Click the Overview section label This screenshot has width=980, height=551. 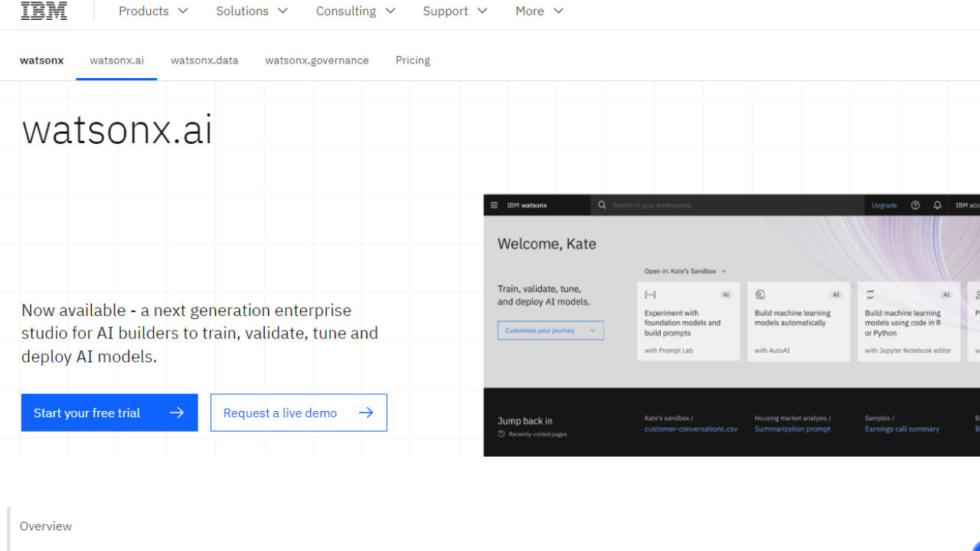(46, 526)
